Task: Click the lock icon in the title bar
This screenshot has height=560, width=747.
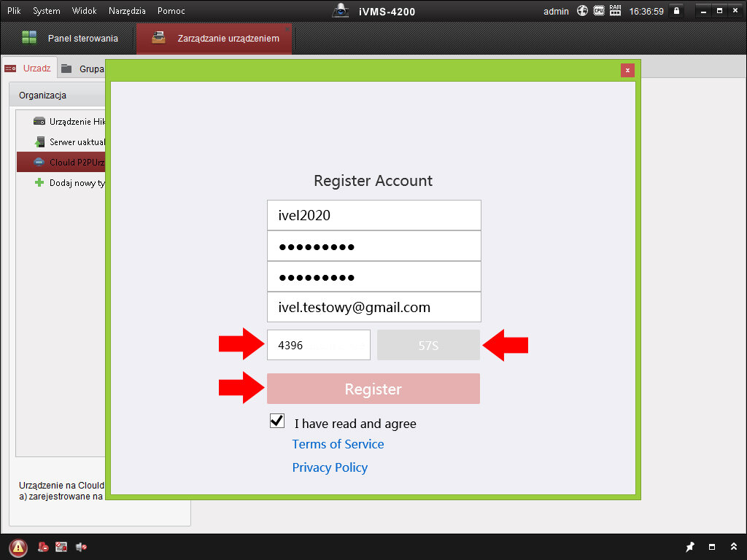Action: tap(676, 11)
